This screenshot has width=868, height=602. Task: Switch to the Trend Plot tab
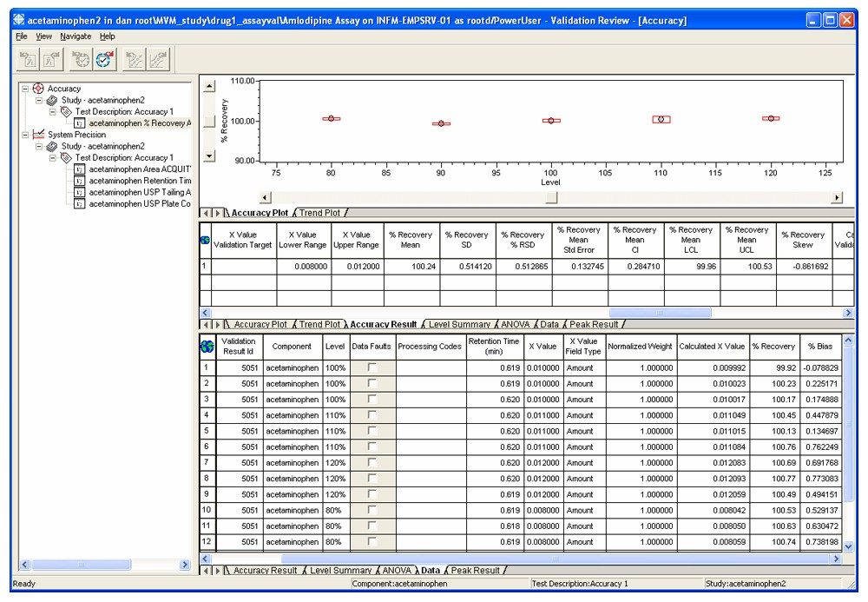(319, 213)
